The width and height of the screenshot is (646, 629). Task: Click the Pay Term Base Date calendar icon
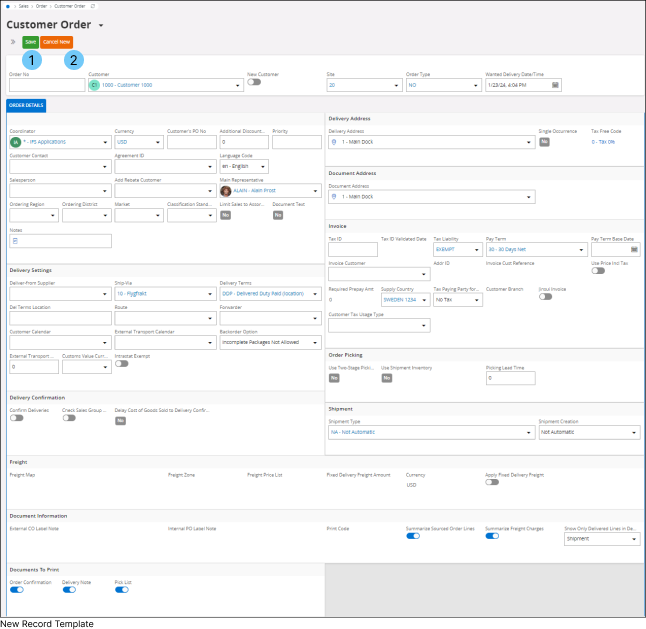635,250
